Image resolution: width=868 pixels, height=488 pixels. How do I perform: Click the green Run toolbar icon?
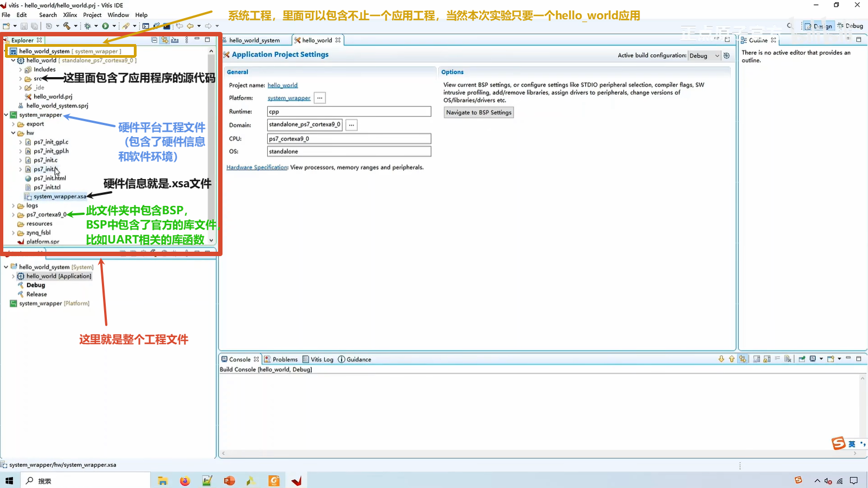[x=105, y=26]
